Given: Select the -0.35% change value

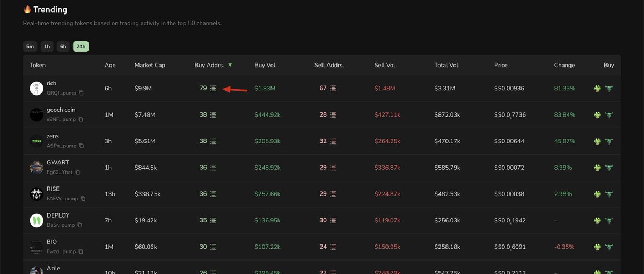Looking at the screenshot, I should [x=565, y=247].
